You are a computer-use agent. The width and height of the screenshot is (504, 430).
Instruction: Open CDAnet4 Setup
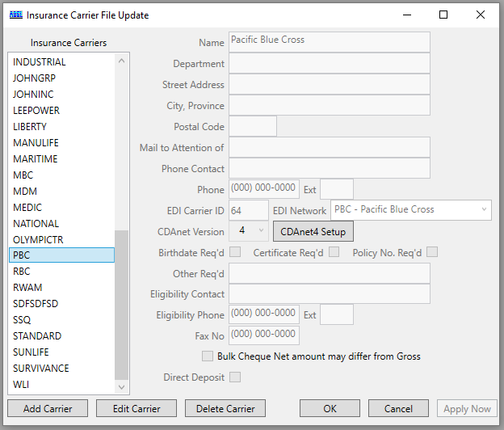tap(313, 231)
